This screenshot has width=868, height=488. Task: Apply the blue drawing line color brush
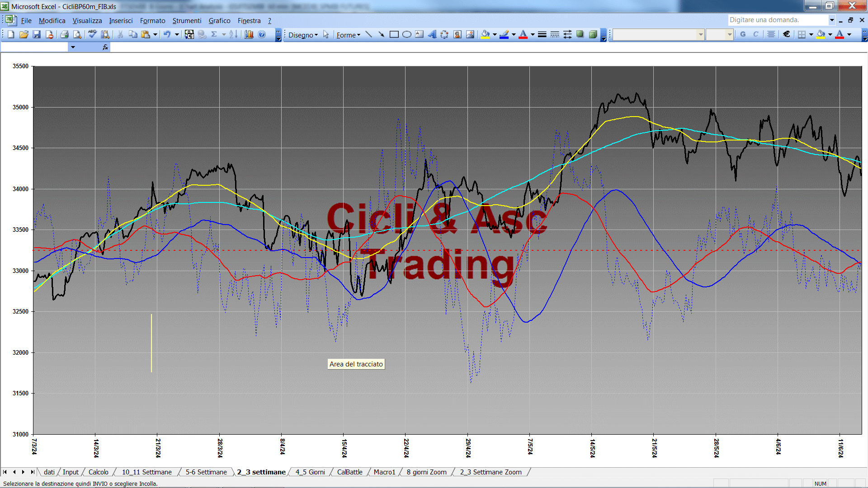(x=504, y=34)
